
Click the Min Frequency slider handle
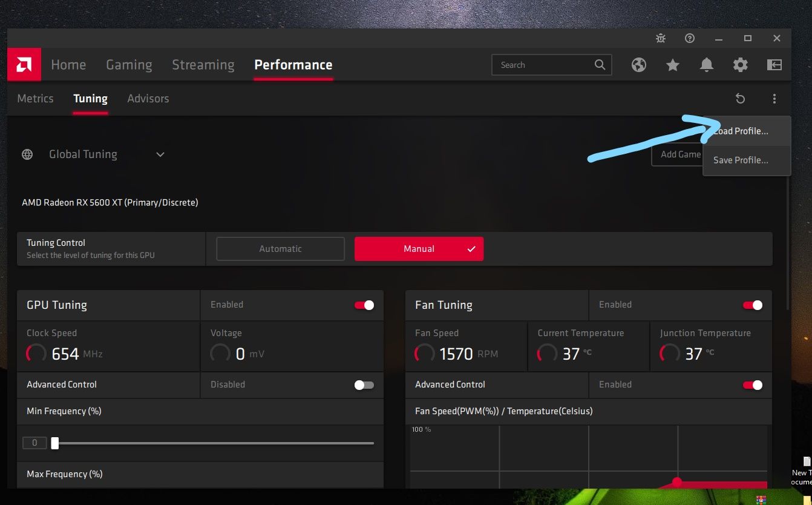coord(54,443)
